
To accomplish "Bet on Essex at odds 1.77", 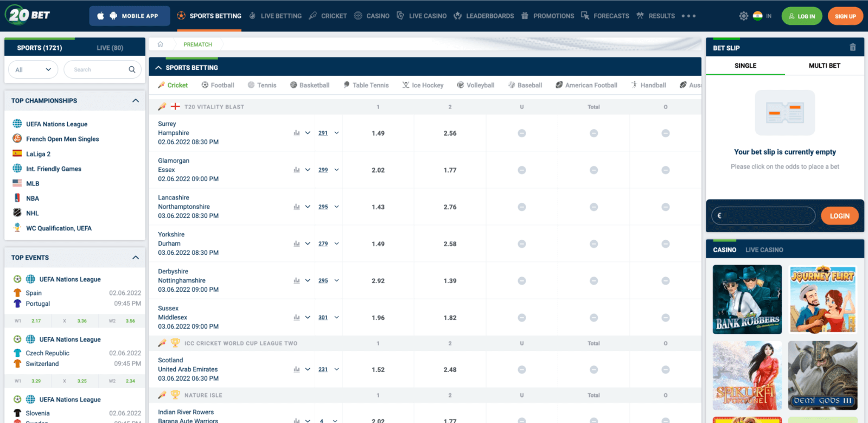I will [450, 170].
